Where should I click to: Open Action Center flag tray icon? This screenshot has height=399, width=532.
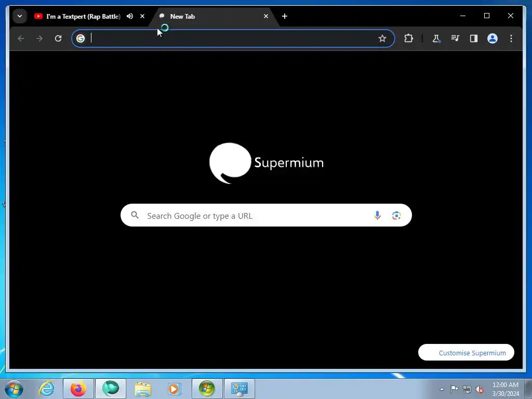click(x=454, y=389)
